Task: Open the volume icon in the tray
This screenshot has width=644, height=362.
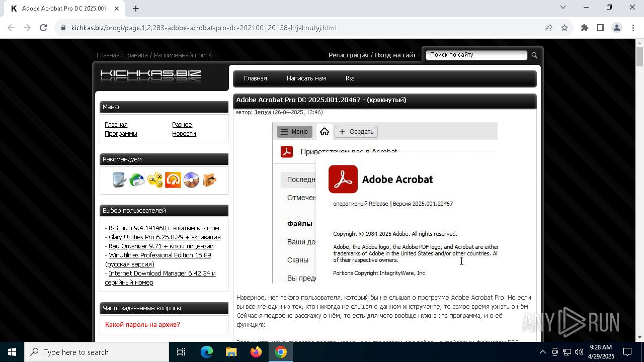Action: point(579,352)
